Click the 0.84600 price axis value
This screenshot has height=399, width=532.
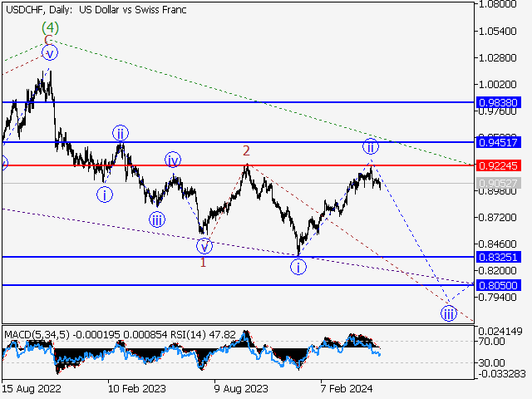(x=497, y=244)
